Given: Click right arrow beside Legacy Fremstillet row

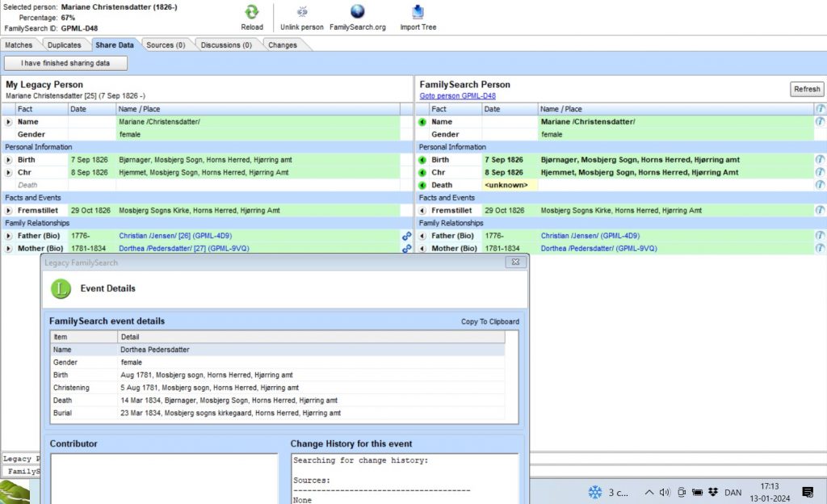Looking at the screenshot, I should (x=8, y=210).
